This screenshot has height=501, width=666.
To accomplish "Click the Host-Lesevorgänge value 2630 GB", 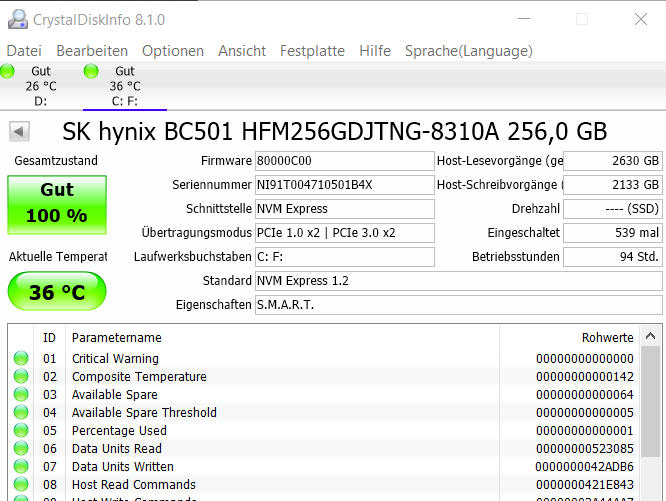I will [x=613, y=161].
